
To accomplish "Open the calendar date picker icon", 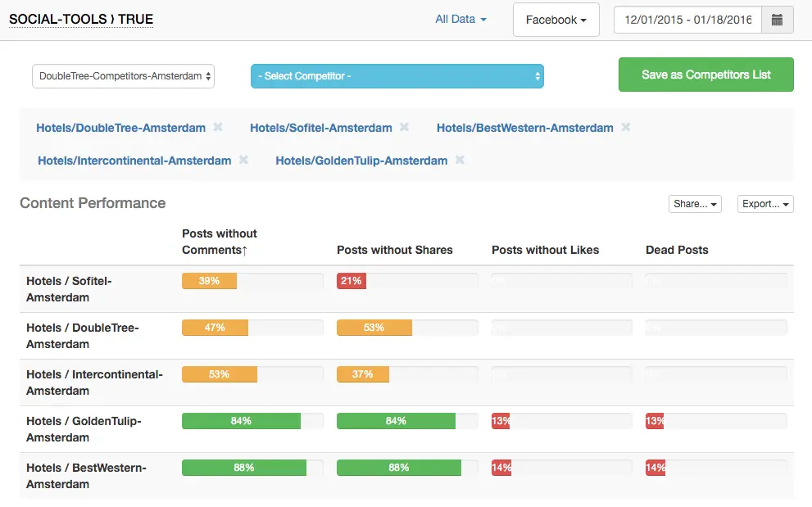I will tap(777, 20).
